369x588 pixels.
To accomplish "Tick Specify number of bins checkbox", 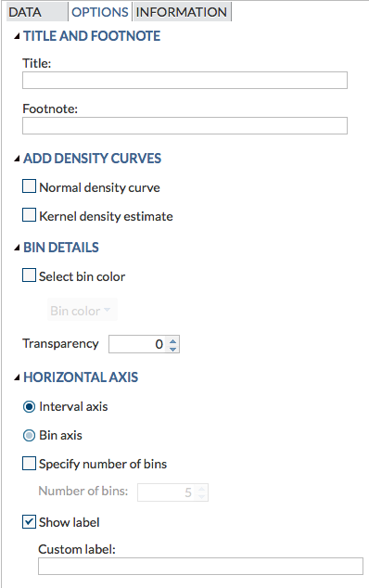I will [x=30, y=463].
